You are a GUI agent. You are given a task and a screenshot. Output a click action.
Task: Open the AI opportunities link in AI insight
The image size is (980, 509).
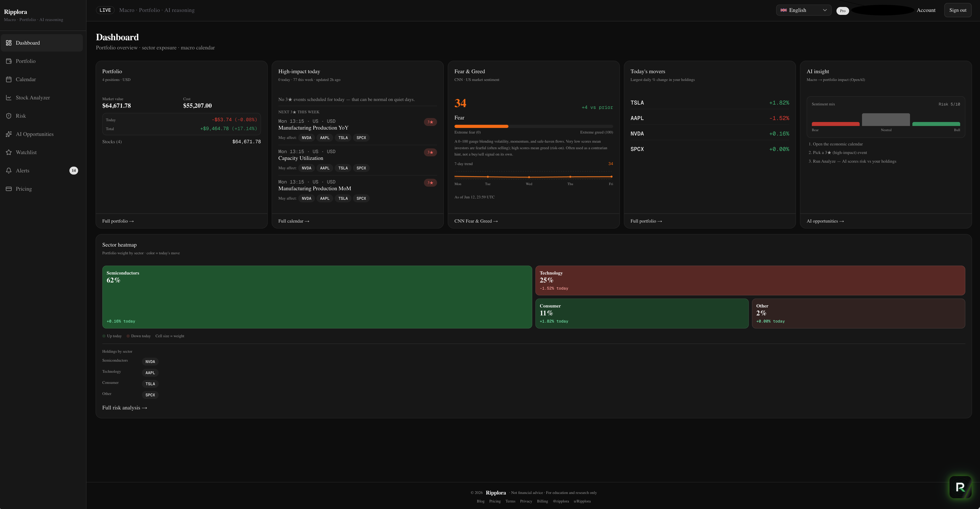pos(825,221)
